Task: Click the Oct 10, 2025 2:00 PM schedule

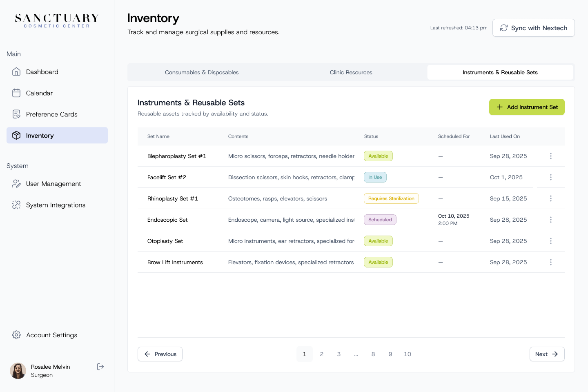Action: 454,220
